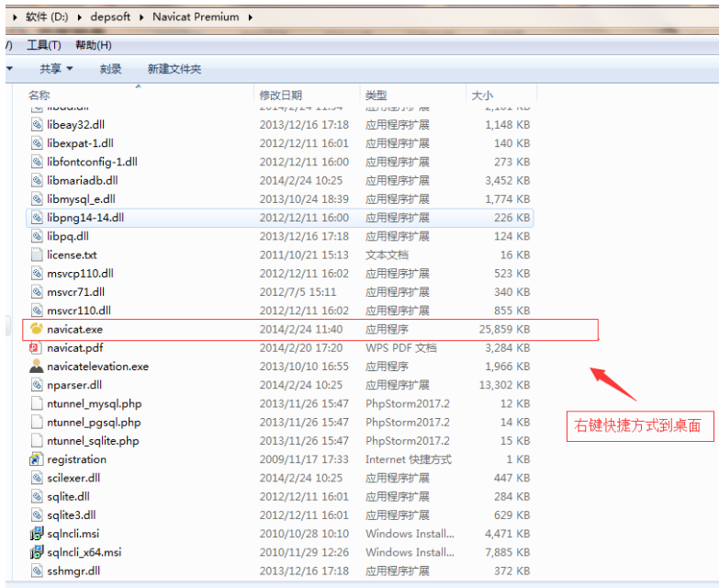The height and width of the screenshot is (588, 719).
Task: Click the registration shortcut icon
Action: (36, 459)
